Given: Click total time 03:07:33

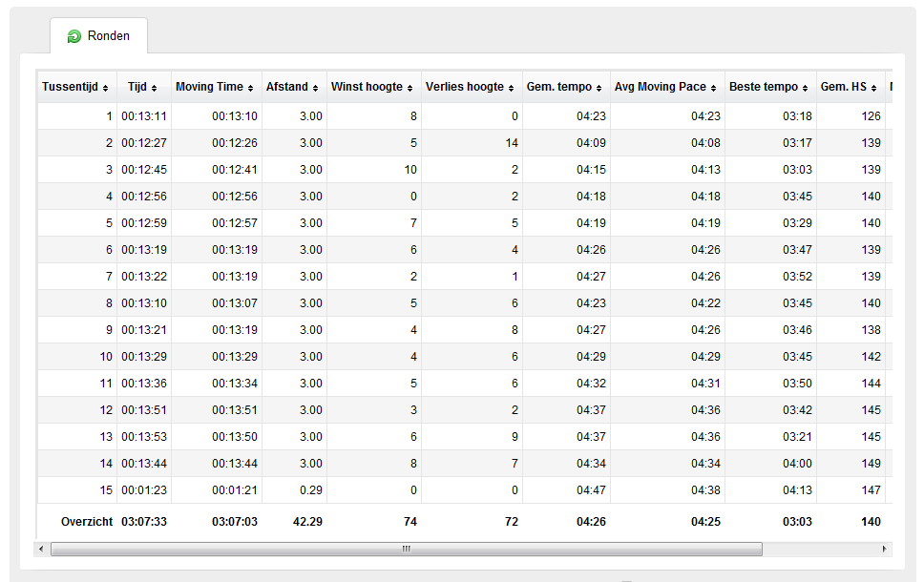Looking at the screenshot, I should tap(144, 521).
